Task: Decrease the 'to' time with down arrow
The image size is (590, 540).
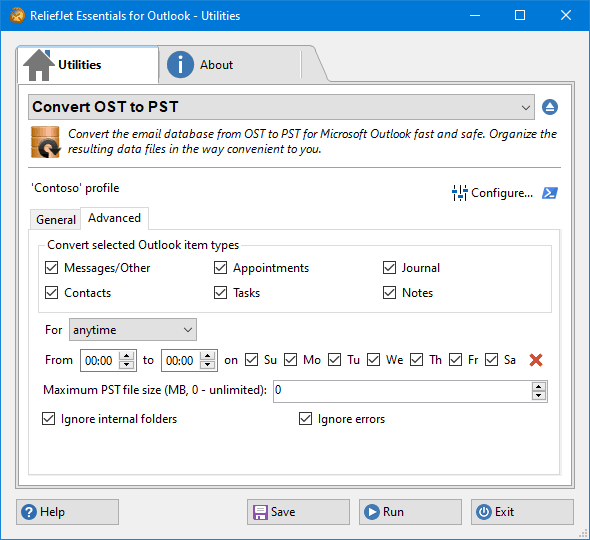Action: click(x=208, y=365)
